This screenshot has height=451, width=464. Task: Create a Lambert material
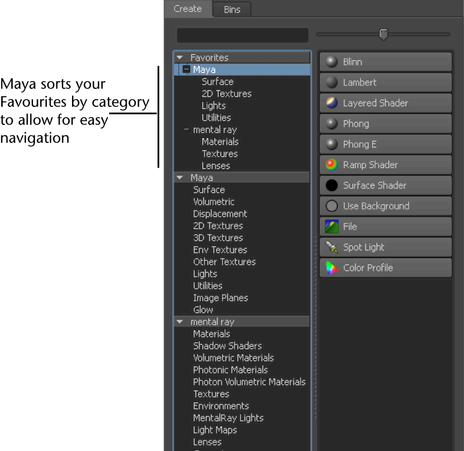pos(386,82)
